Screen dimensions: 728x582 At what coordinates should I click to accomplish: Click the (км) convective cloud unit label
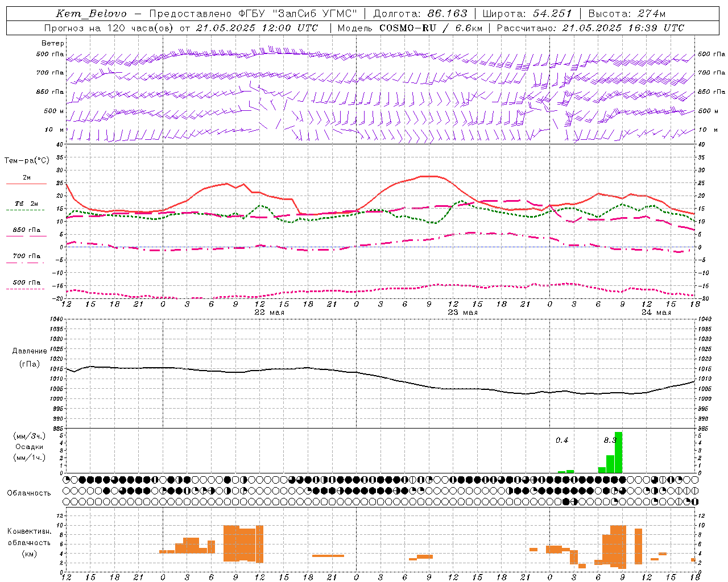(30, 554)
